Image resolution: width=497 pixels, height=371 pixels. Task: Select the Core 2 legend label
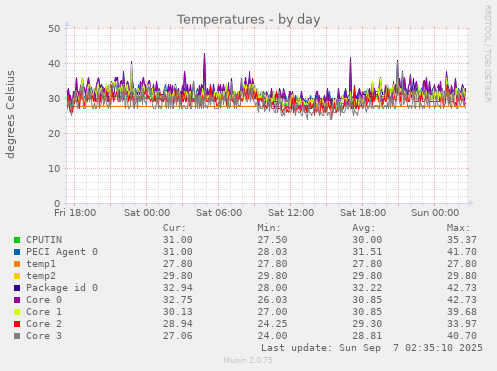[44, 324]
